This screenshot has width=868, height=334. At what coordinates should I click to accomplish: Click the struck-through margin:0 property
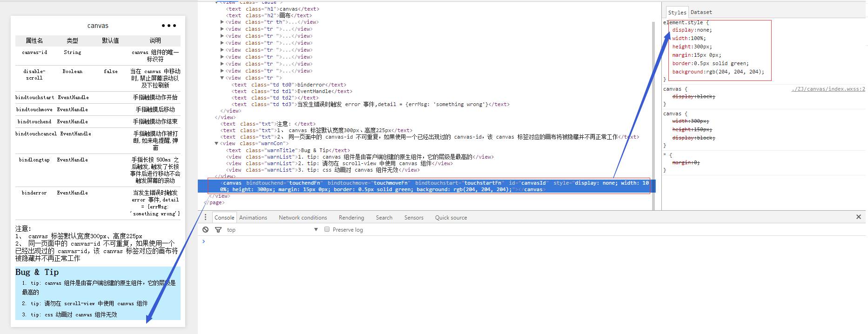(x=686, y=162)
